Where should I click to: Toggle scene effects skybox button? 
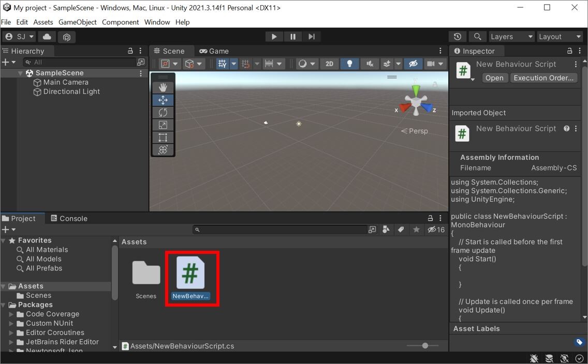tap(387, 64)
